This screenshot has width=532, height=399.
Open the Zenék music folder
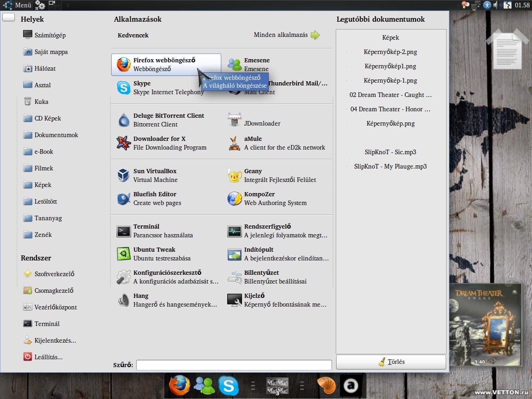click(x=37, y=235)
